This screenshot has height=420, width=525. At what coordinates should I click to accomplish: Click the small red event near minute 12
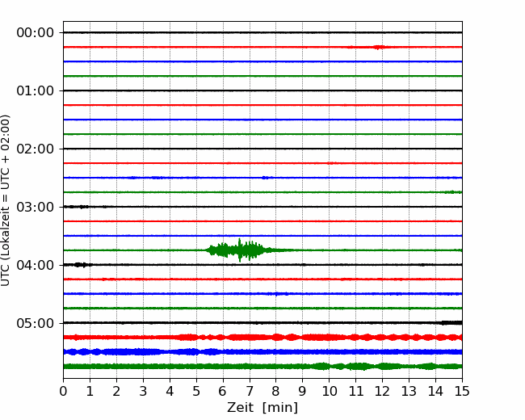tap(378, 47)
